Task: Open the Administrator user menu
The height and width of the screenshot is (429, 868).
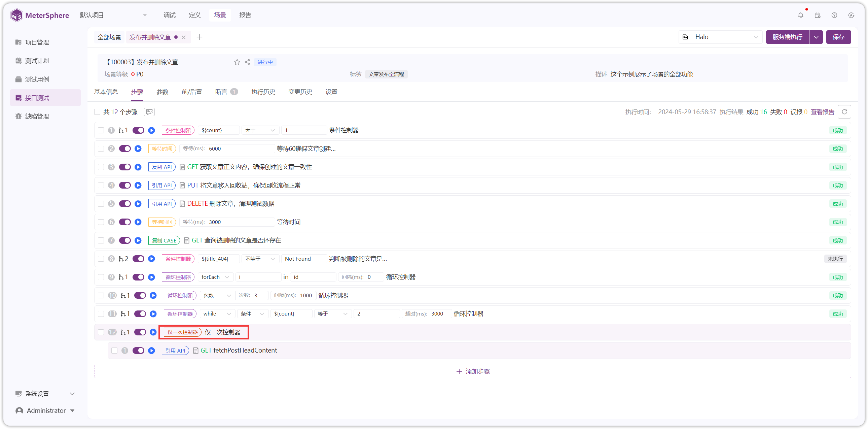Action: coord(45,411)
